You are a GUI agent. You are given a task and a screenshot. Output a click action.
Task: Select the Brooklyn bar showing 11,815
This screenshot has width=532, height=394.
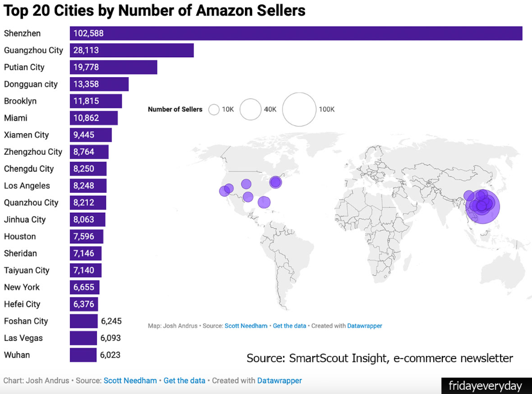click(x=96, y=101)
